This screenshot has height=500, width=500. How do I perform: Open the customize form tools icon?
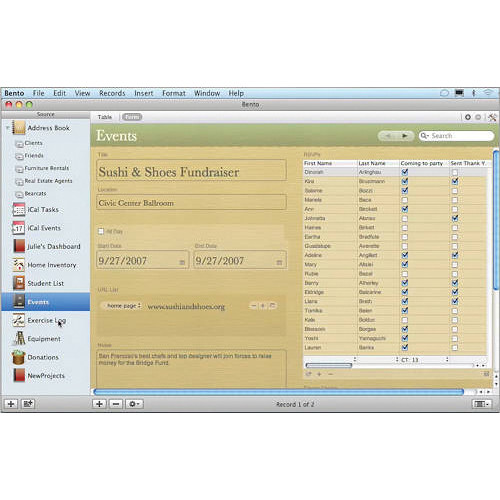[x=492, y=117]
